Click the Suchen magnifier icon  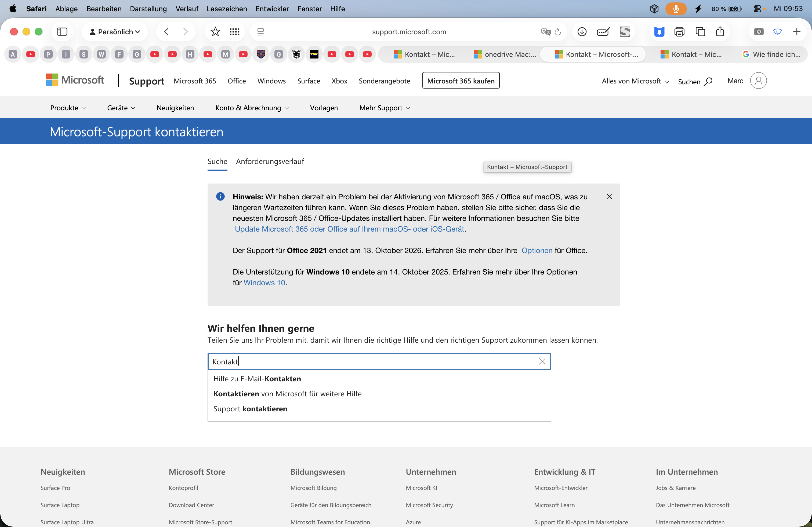[x=708, y=82]
